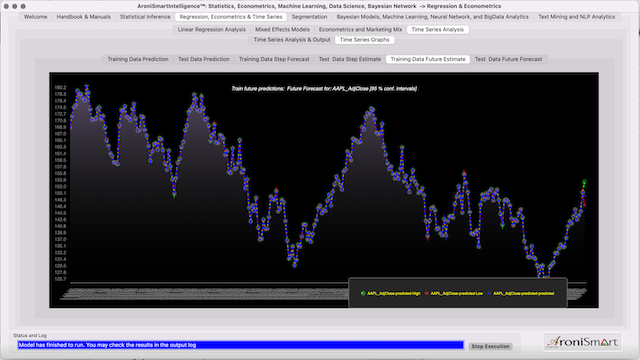Viewport: 640px width, 360px height.
Task: Click the status log message field
Action: 240,345
